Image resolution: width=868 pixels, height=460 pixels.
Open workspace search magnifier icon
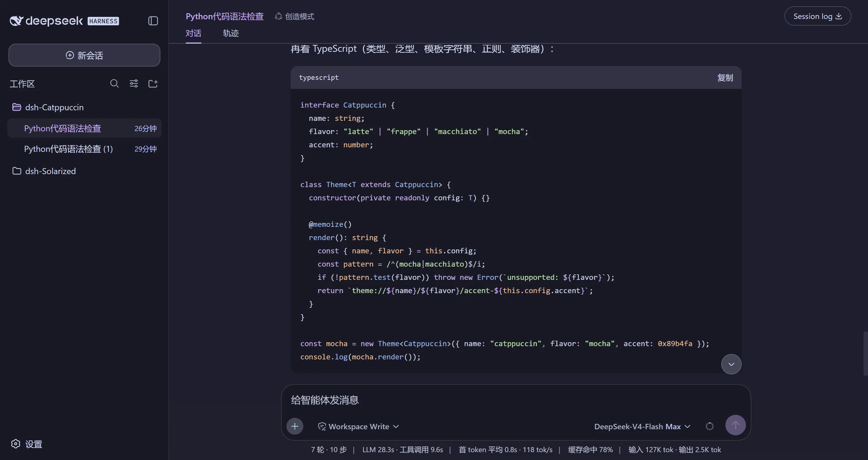tap(115, 83)
